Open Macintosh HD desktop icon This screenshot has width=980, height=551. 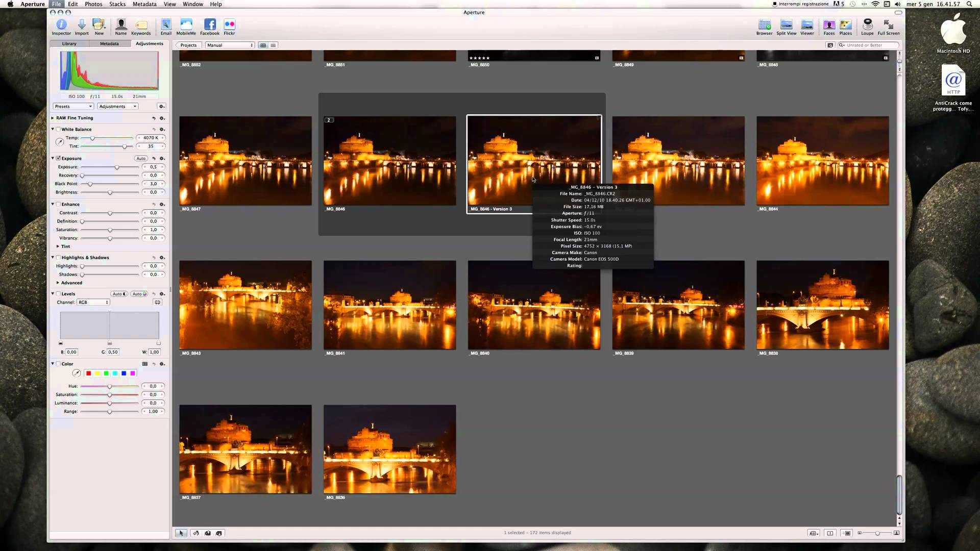[953, 33]
